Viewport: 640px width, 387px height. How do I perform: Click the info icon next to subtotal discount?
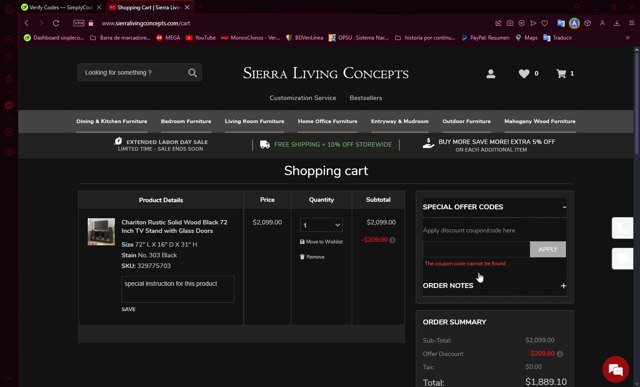[392, 240]
